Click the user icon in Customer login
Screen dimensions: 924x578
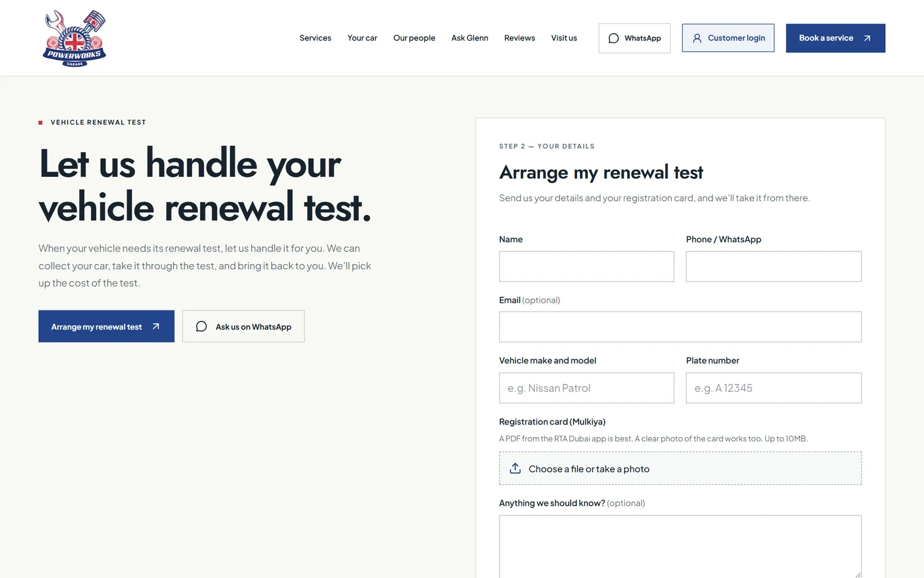[x=697, y=38]
